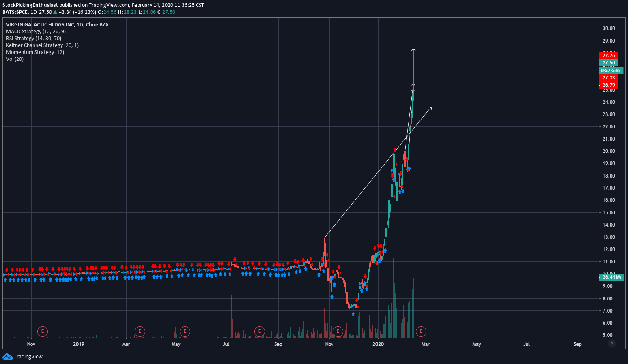Image resolution: width=628 pixels, height=364 pixels.
Task: Click the 30.00 price axis value
Action: [609, 28]
